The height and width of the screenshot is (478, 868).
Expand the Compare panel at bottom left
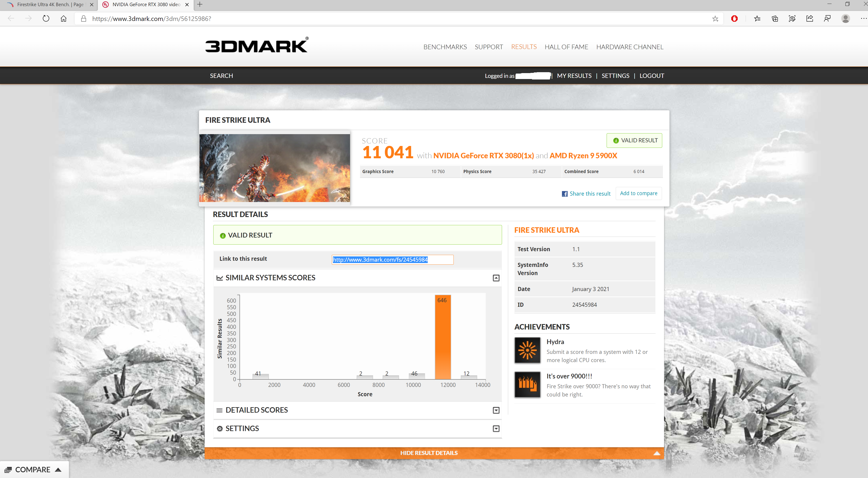point(33,470)
